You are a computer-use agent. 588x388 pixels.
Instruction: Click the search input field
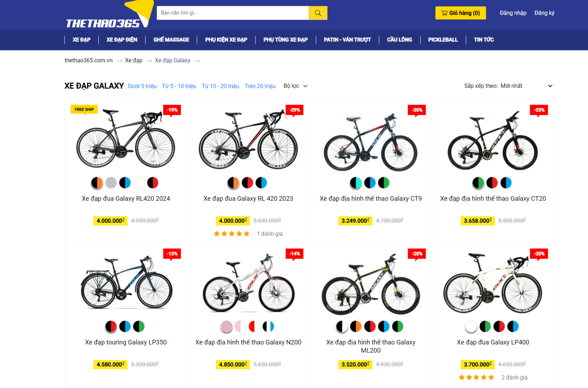point(233,13)
